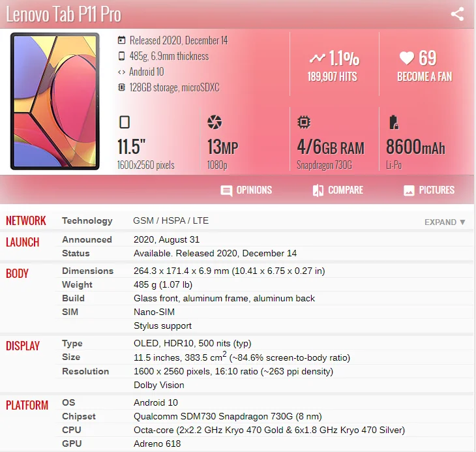Image resolution: width=476 pixels, height=452 pixels.
Task: Click the Dimensions label link
Action: pos(88,271)
